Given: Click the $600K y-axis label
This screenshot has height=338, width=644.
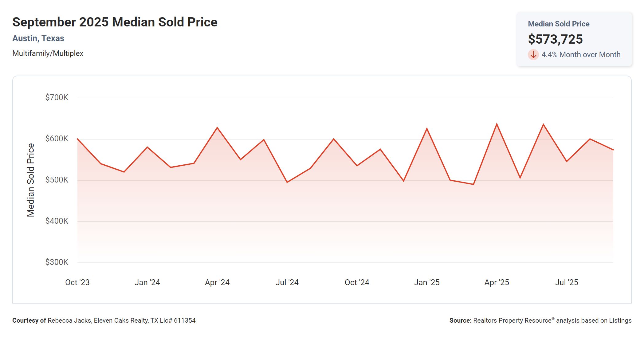Looking at the screenshot, I should click(x=57, y=139).
